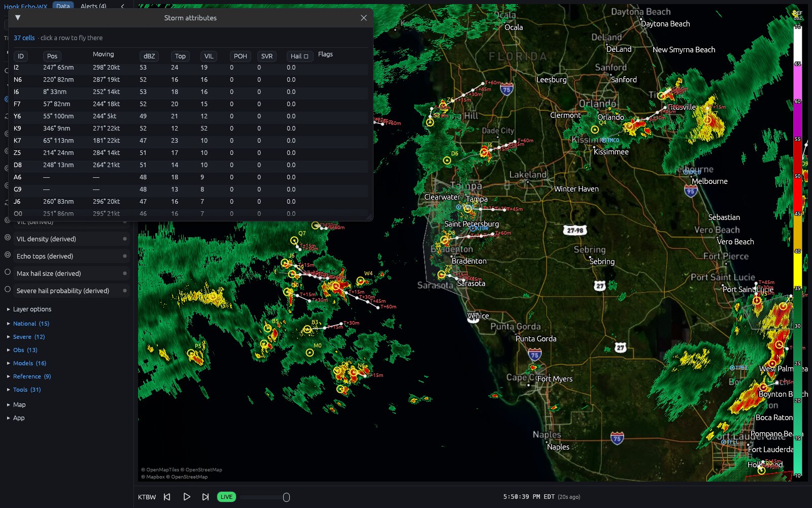812x508 pixels.
Task: Click storm cell marker Z5 near Sarasota
Action: (442, 274)
